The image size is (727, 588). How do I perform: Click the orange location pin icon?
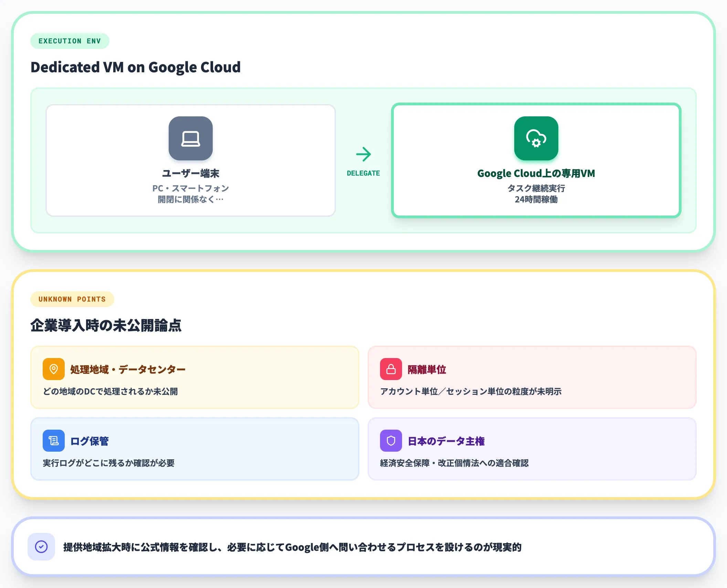click(54, 369)
